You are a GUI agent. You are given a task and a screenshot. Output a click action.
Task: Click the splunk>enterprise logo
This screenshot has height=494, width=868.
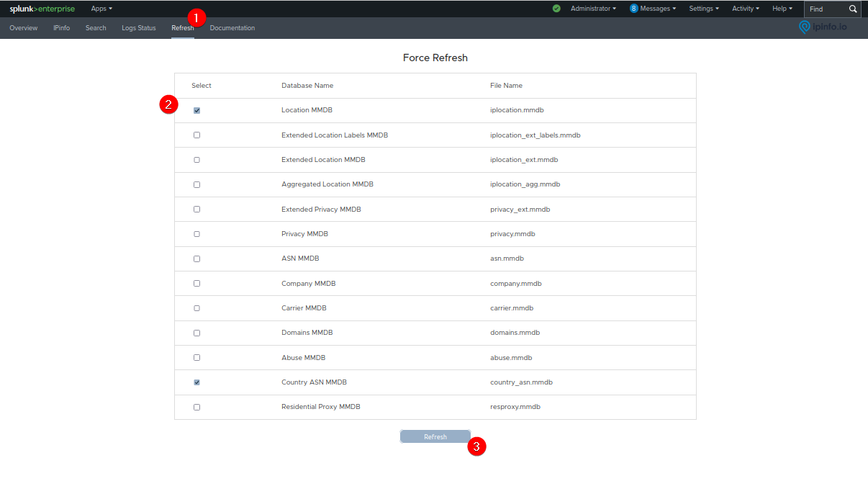click(x=42, y=9)
